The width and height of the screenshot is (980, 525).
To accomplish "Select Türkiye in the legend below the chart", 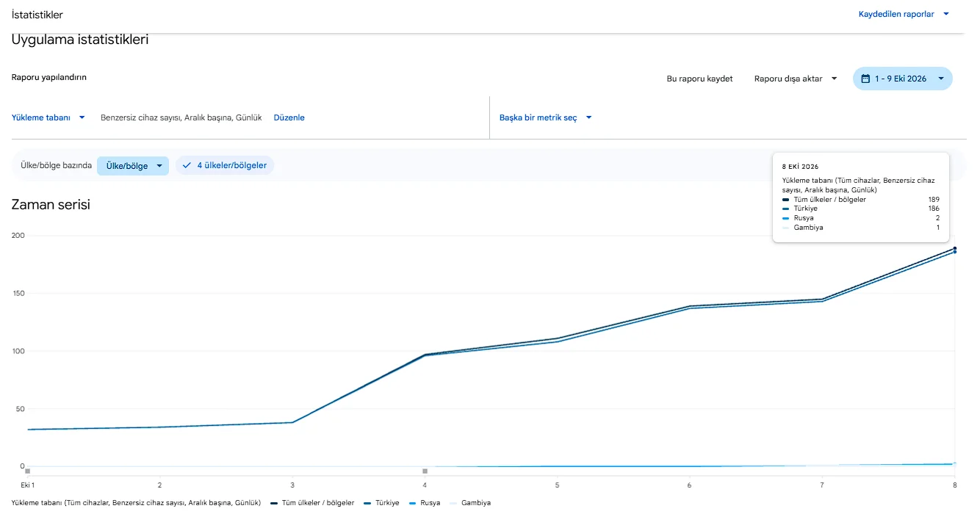I will coord(383,503).
